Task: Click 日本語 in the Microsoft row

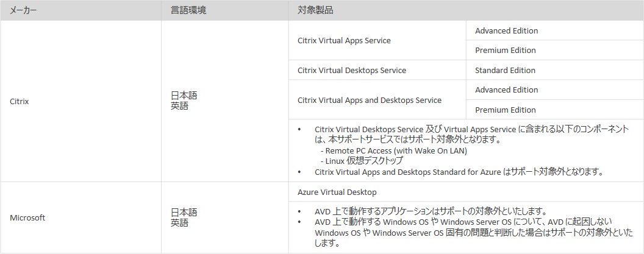Action: [184, 212]
